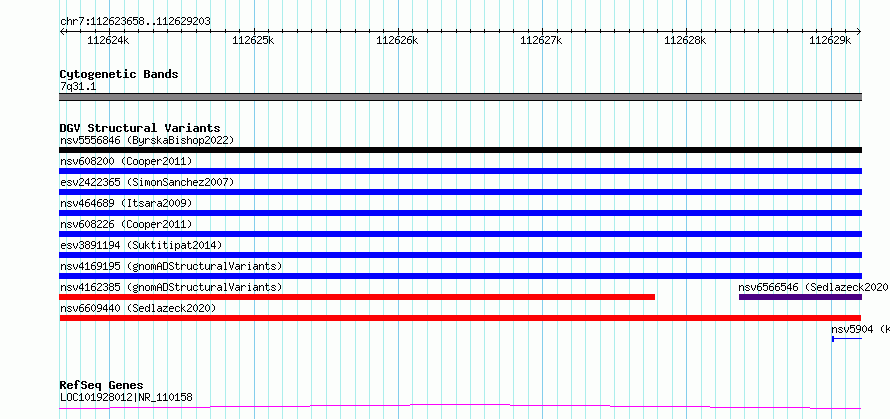
Task: Open variant nsv608226 (Cooper2011) label
Action: [x=126, y=224]
